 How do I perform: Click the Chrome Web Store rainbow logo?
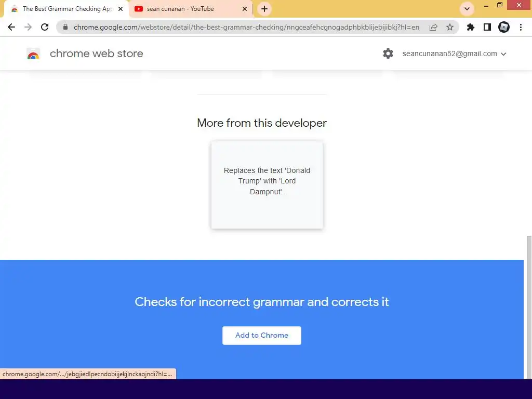(x=33, y=54)
